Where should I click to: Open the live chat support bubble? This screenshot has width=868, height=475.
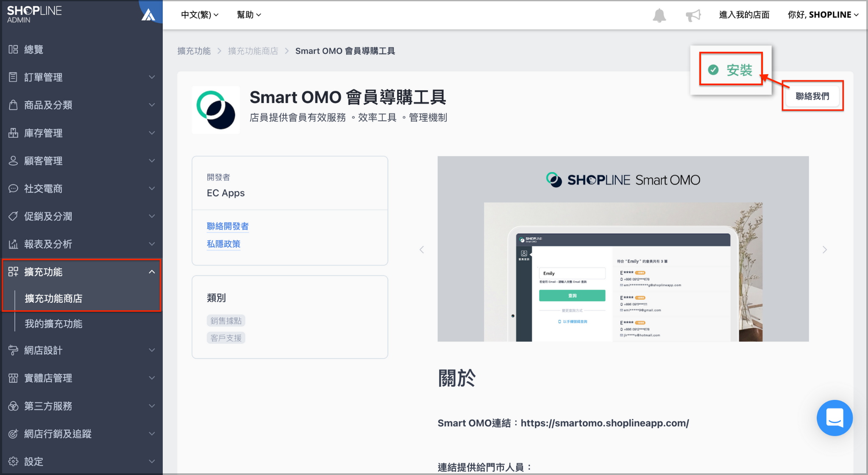click(835, 418)
